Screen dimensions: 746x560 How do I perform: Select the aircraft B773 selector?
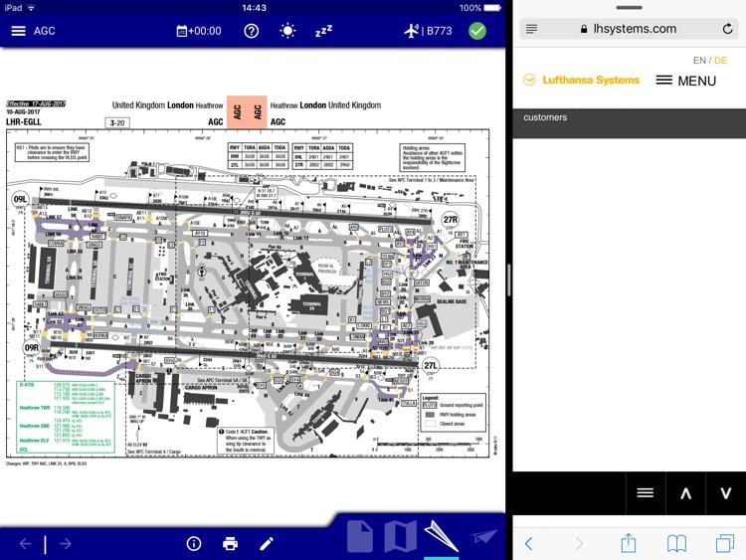pyautogui.click(x=428, y=31)
